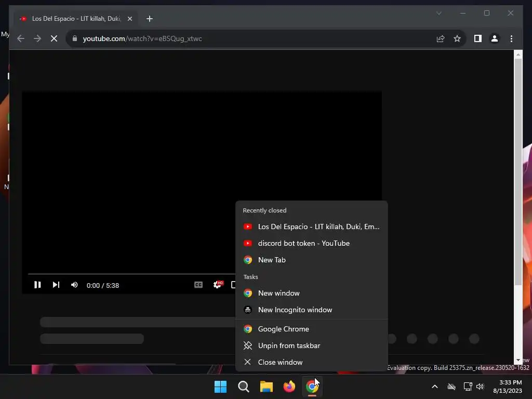Reopen Los Del Espacio from recently closed

[x=312, y=227]
